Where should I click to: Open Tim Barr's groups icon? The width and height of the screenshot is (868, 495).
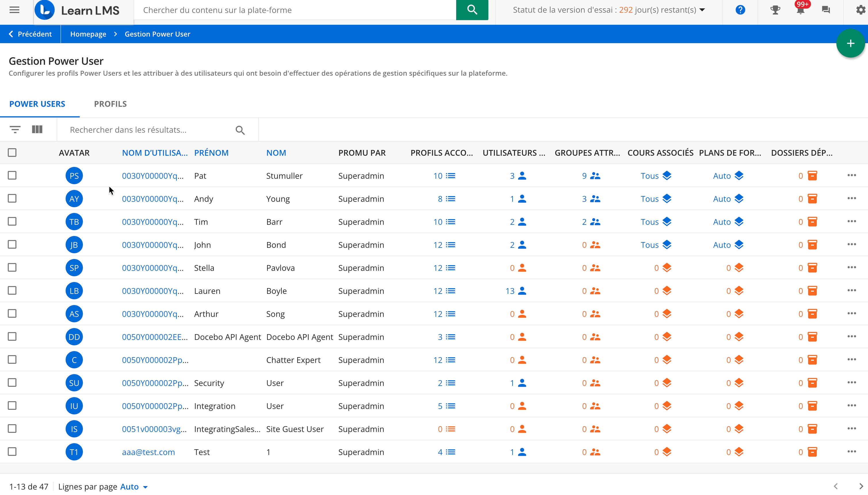pos(595,222)
